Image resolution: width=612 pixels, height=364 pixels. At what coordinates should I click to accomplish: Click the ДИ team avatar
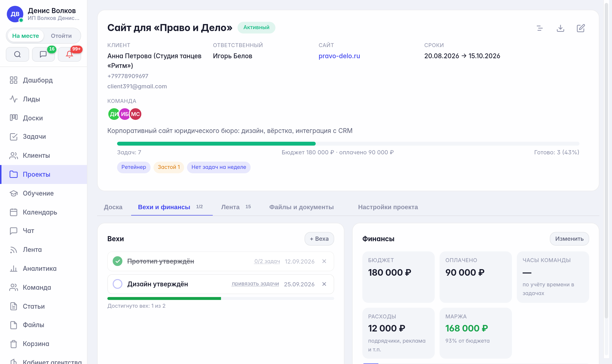114,114
